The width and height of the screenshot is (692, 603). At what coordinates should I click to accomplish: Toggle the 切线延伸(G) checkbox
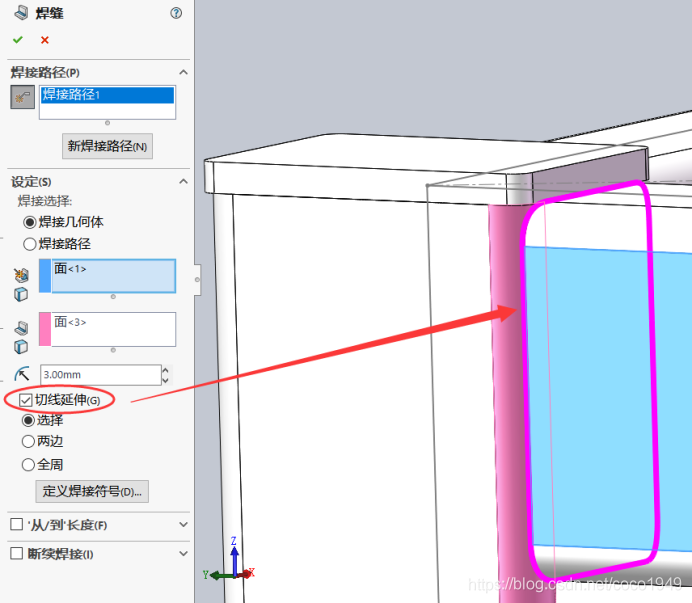point(26,400)
